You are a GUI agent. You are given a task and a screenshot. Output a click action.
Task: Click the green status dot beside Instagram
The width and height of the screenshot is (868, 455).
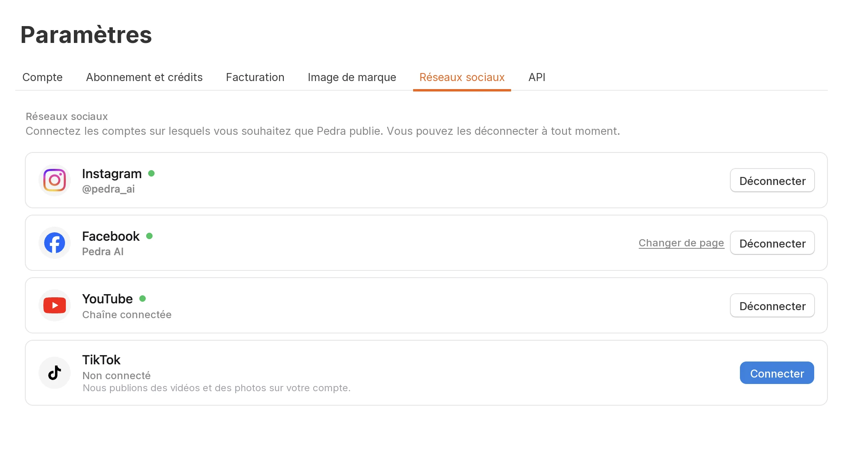(151, 173)
